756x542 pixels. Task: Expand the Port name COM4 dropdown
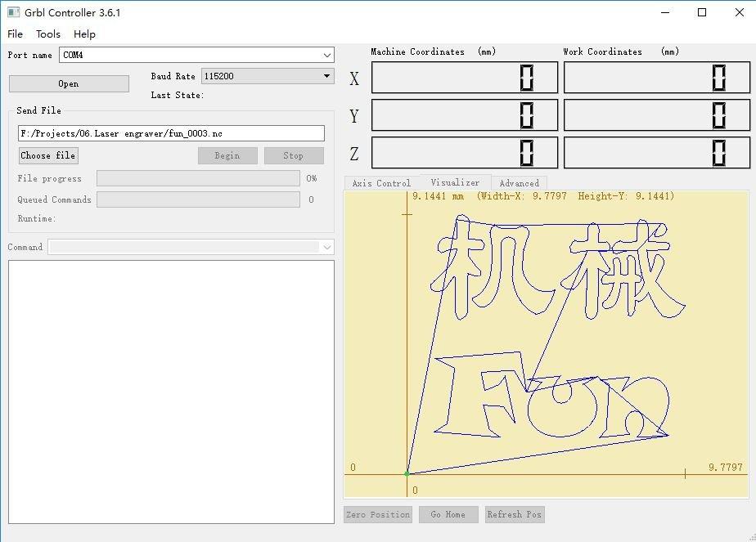tap(327, 56)
